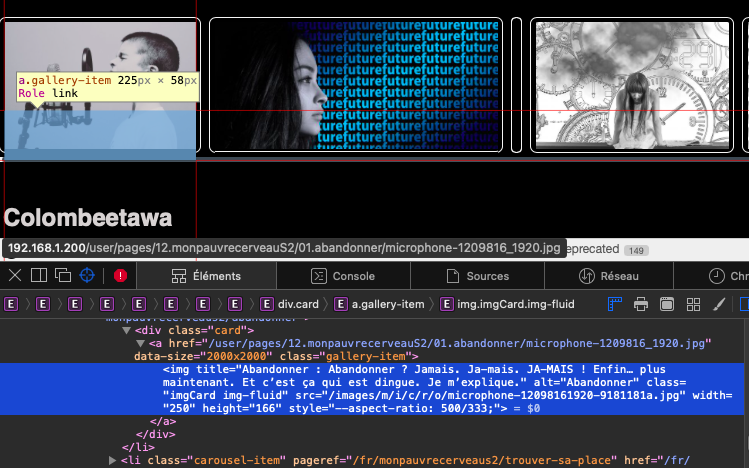Capture an element screenshot with the camera icon
The image size is (749, 468).
pos(667,304)
